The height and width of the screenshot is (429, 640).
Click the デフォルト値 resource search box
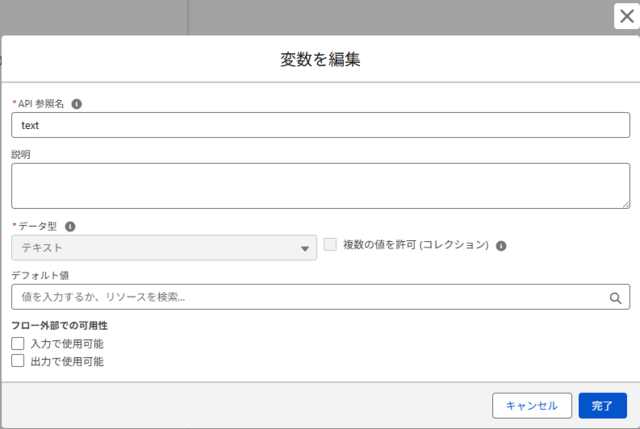click(x=310, y=297)
